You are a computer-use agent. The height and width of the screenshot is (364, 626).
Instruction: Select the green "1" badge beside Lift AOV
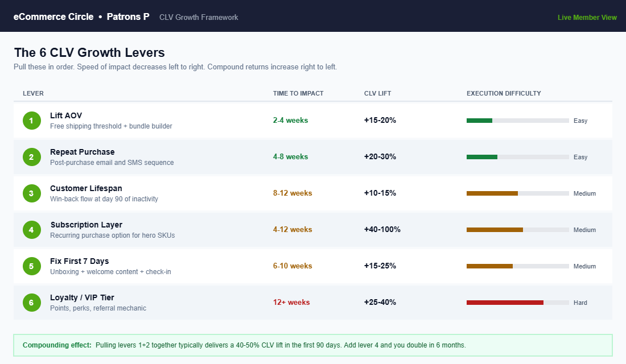[x=31, y=120]
